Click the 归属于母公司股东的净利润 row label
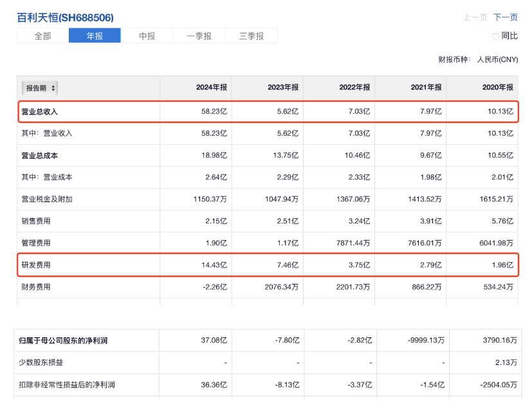 63,340
